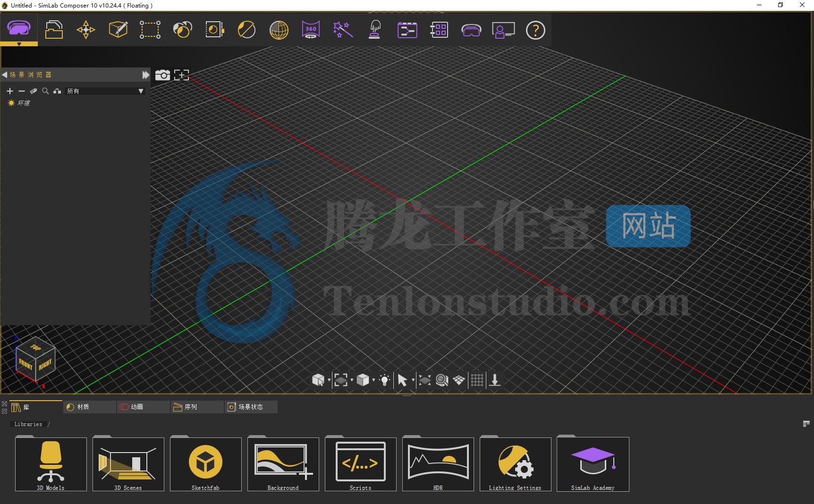Toggle the wireframe grid display icon

point(477,380)
